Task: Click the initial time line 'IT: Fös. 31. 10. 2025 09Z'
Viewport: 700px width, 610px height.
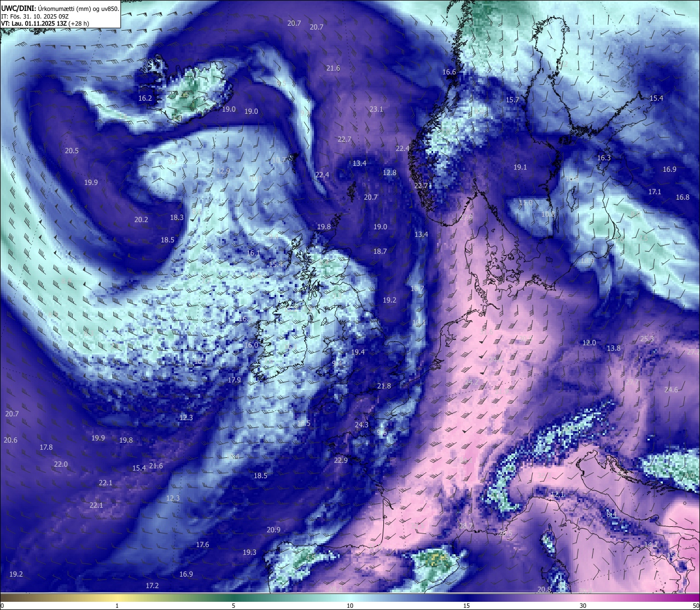Action: (35, 16)
